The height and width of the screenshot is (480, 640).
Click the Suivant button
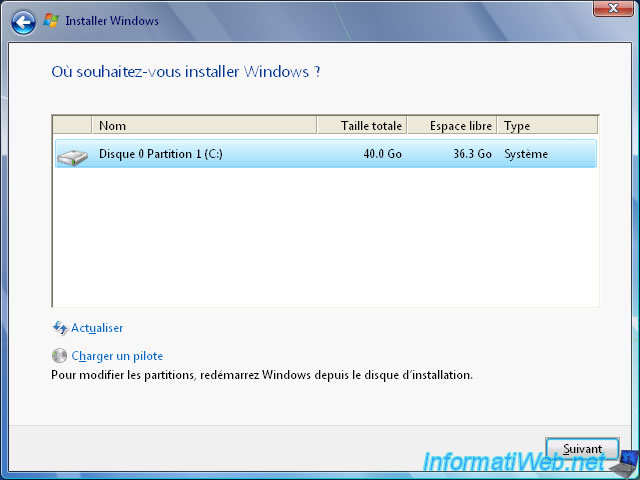(x=582, y=449)
